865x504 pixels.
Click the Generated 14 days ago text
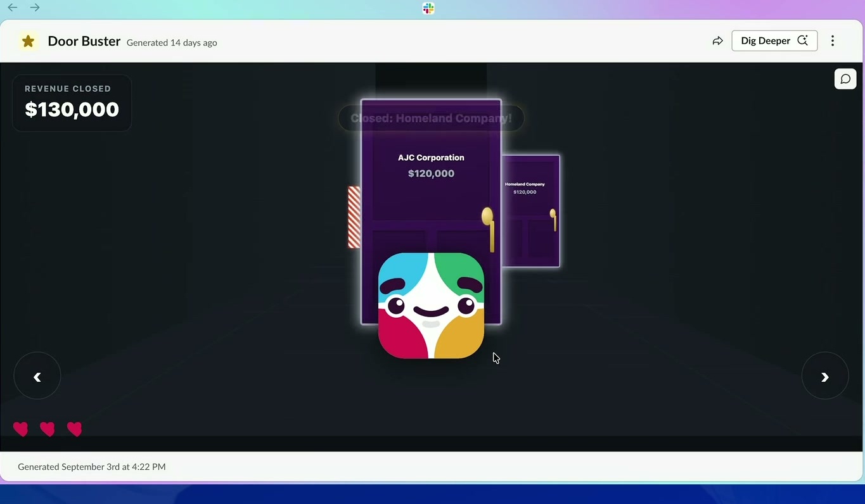pos(172,42)
